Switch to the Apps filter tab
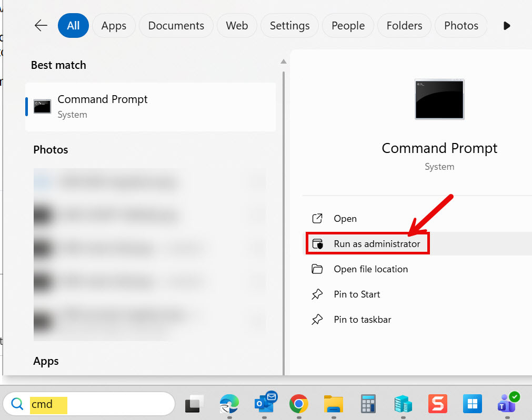This screenshot has height=420, width=532. tap(114, 26)
